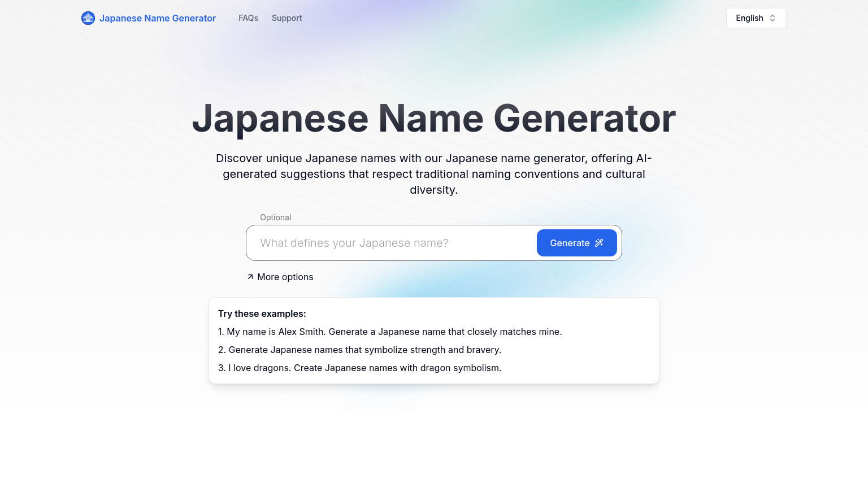Image resolution: width=868 pixels, height=488 pixels.
Task: Select the Alex Smith example prompt
Action: click(x=389, y=332)
